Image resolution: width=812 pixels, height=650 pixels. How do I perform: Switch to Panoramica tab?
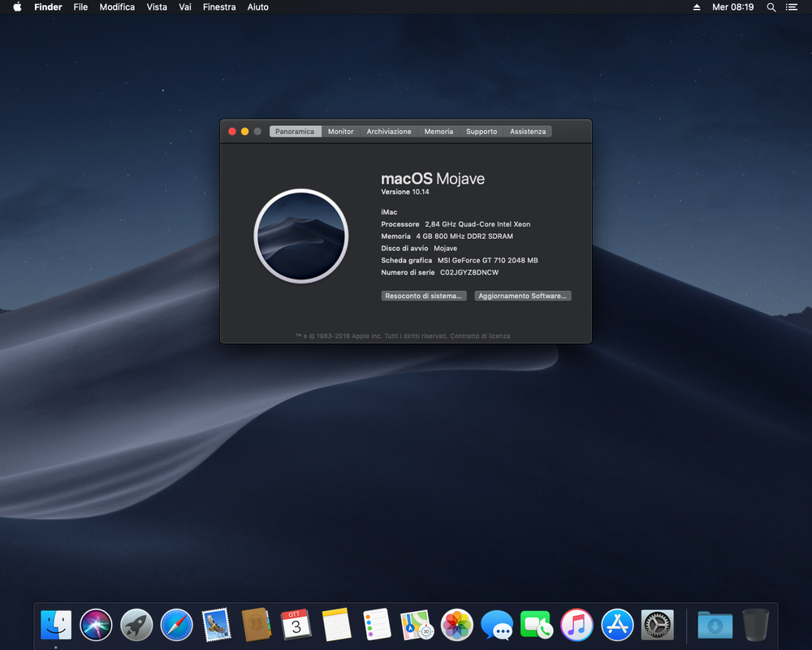tap(296, 131)
